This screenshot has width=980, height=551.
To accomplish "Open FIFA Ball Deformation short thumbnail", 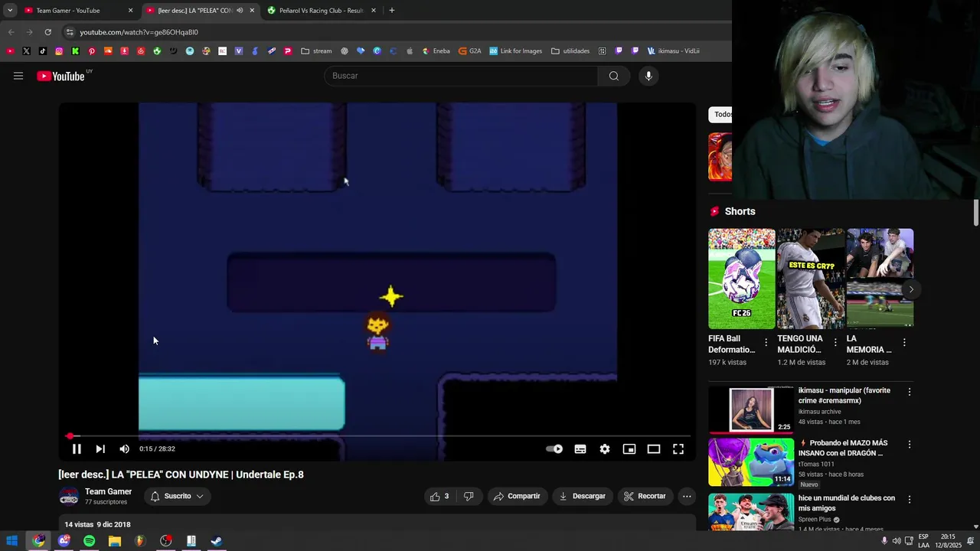I will (x=741, y=279).
